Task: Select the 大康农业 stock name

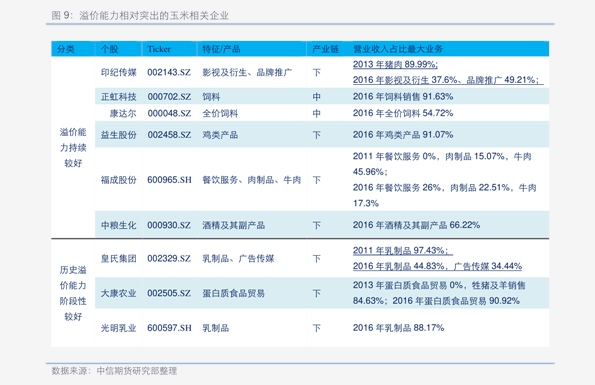Action: pyautogui.click(x=118, y=293)
